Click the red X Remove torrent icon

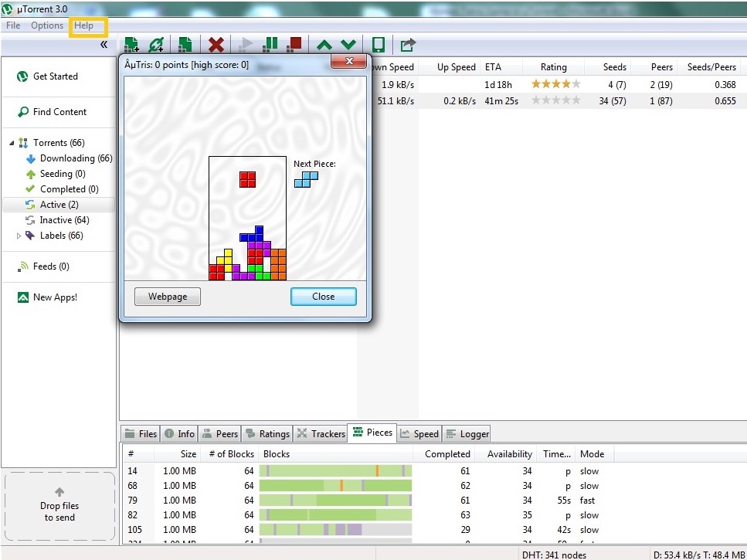point(216,45)
